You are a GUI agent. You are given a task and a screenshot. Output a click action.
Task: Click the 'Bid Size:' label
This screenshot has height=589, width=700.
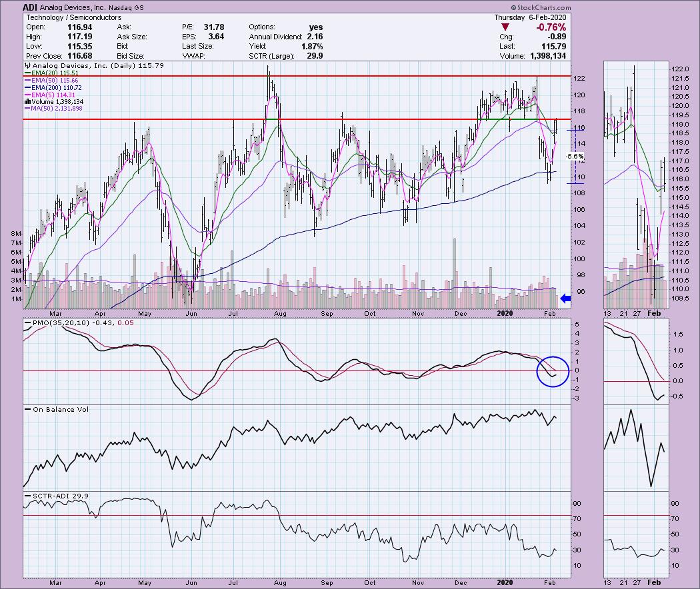pos(131,56)
